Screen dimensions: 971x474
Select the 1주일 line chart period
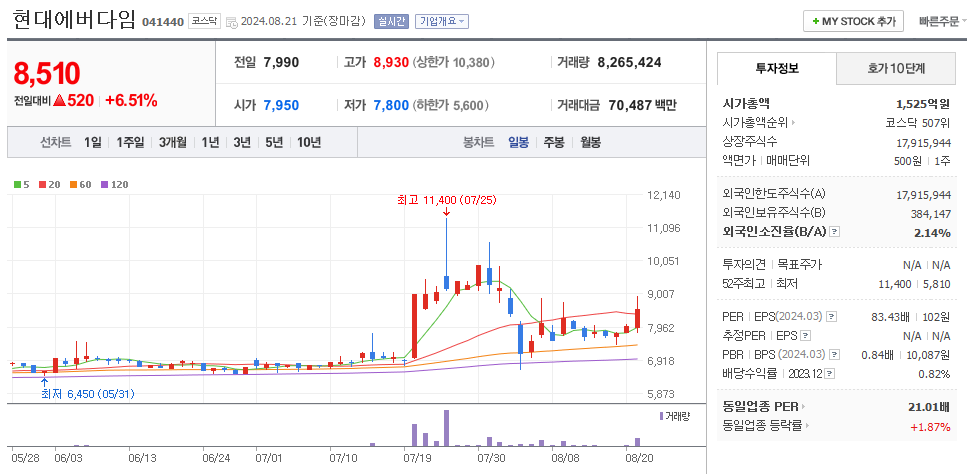tap(130, 143)
